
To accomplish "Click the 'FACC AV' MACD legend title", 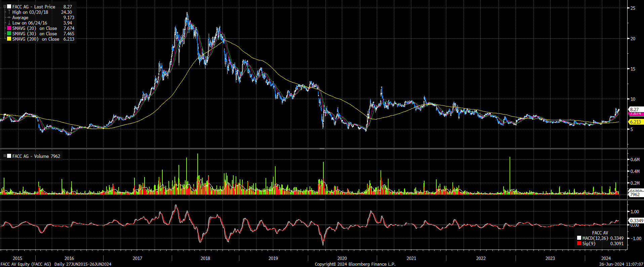I will tap(600, 233).
